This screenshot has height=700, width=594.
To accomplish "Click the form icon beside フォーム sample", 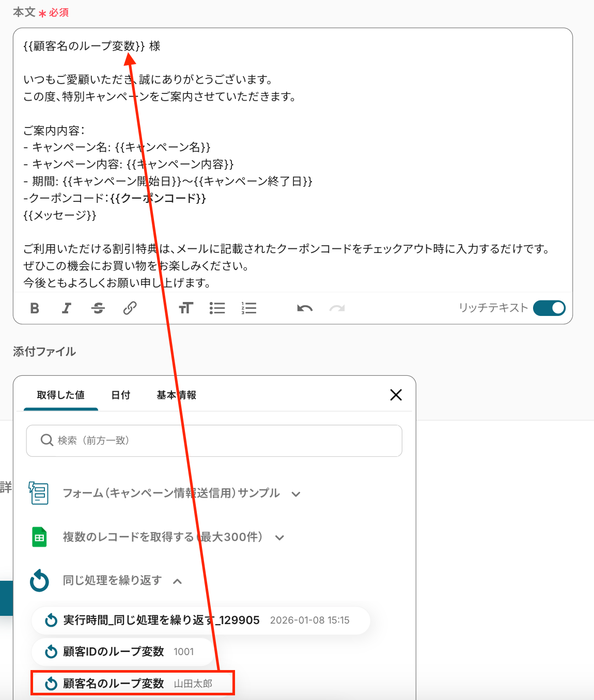I will click(39, 493).
